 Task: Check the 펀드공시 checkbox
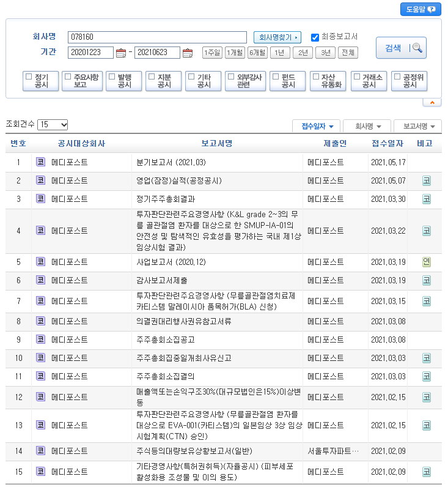click(276, 76)
